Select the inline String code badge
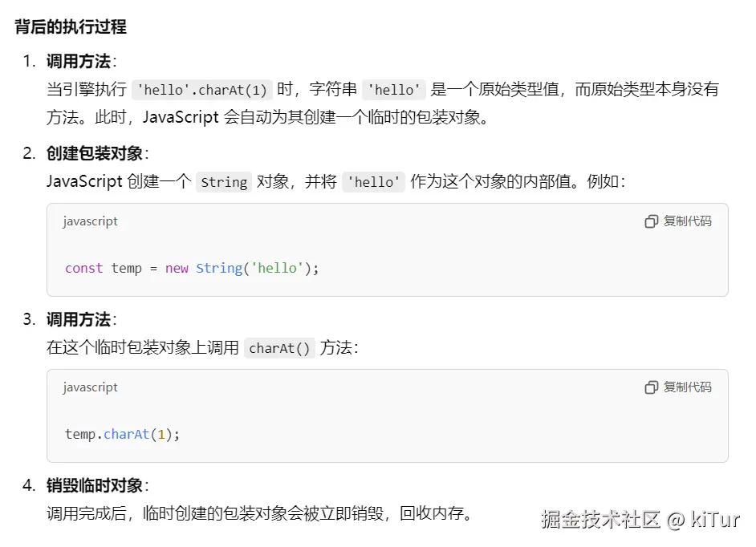Viewport: 756px width, 547px height. click(x=224, y=182)
